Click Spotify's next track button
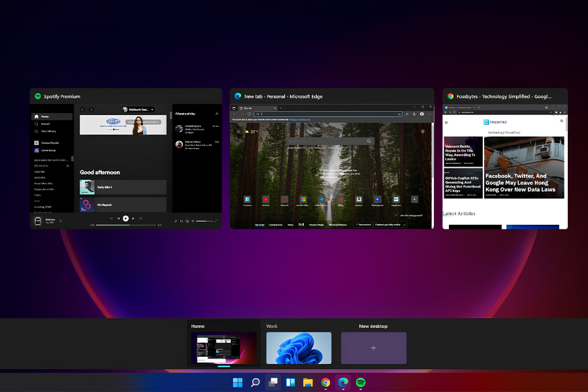The width and height of the screenshot is (588, 392). 133,218
